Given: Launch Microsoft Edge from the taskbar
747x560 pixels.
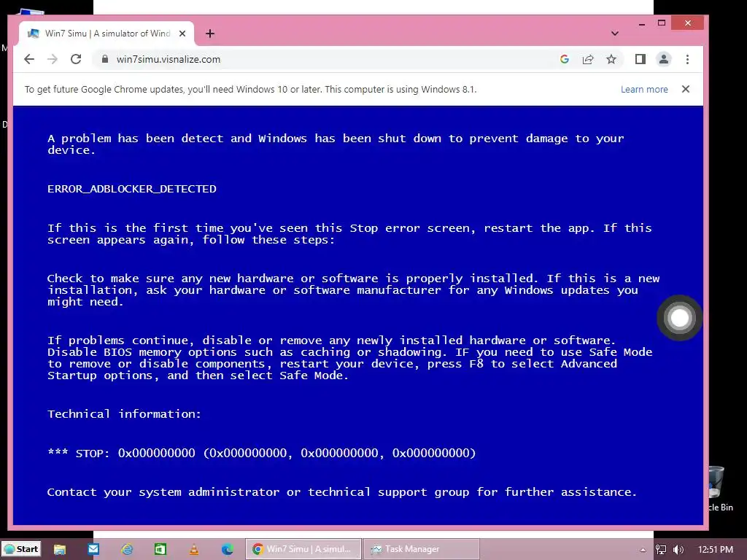Looking at the screenshot, I should (228, 549).
